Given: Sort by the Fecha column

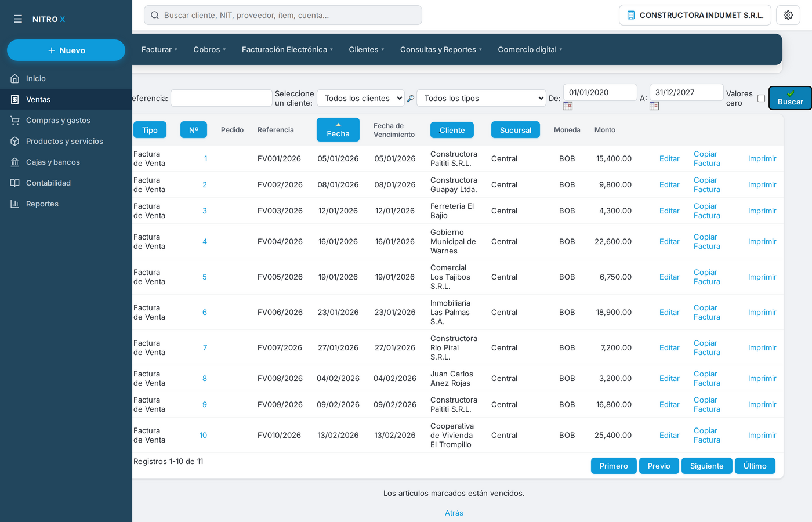Looking at the screenshot, I should (338, 129).
